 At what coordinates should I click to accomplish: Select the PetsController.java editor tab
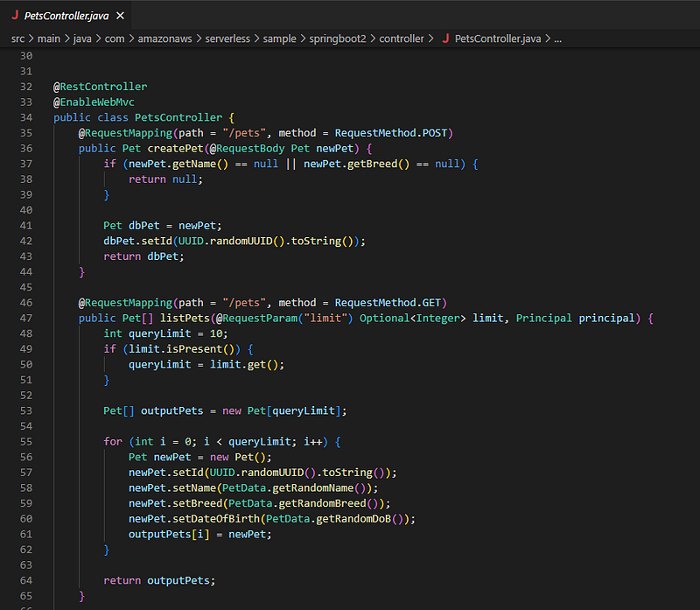[x=68, y=16]
